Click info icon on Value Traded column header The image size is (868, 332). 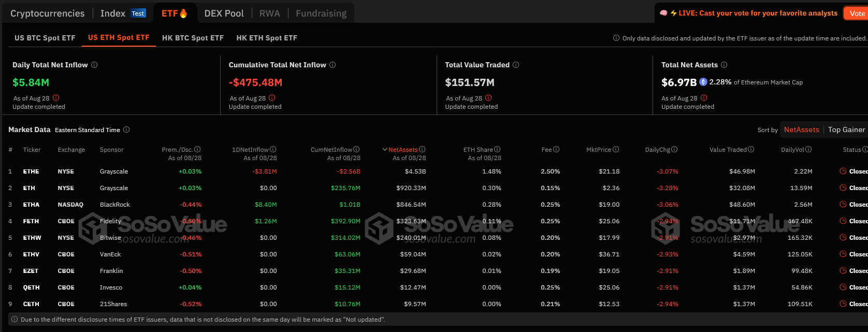[x=751, y=149]
